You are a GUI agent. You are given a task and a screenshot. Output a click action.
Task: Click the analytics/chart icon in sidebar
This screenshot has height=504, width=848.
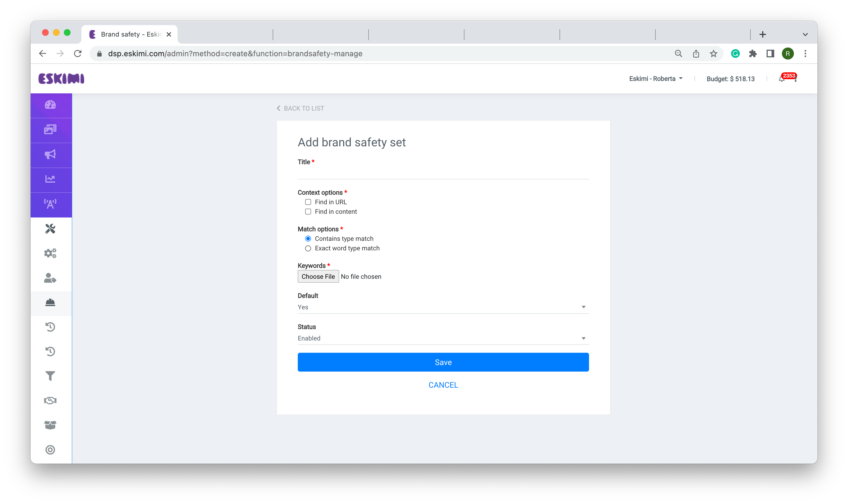click(x=51, y=179)
